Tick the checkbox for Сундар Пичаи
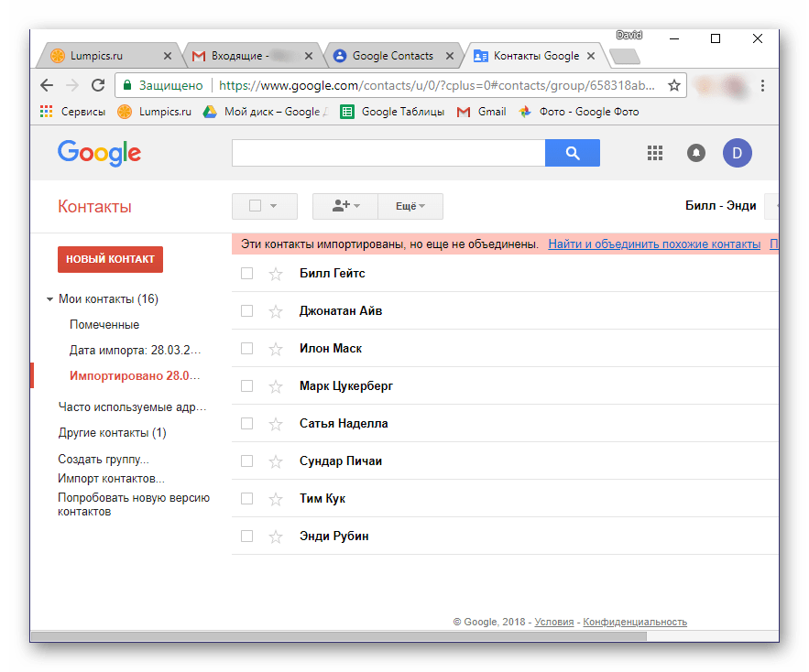This screenshot has width=809, height=672. [247, 461]
